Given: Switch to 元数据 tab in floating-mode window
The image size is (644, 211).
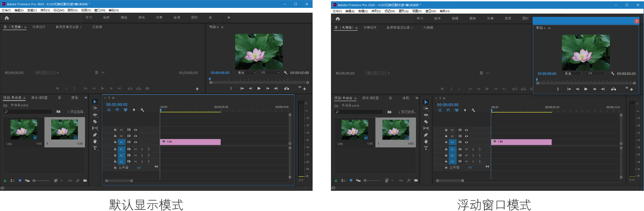Looking at the screenshot, I should (x=428, y=28).
